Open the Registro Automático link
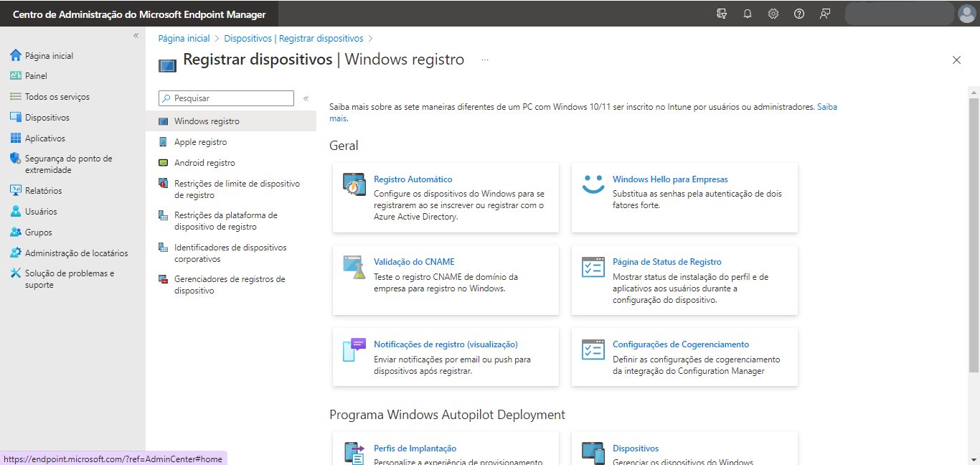The width and height of the screenshot is (980, 465). point(413,179)
